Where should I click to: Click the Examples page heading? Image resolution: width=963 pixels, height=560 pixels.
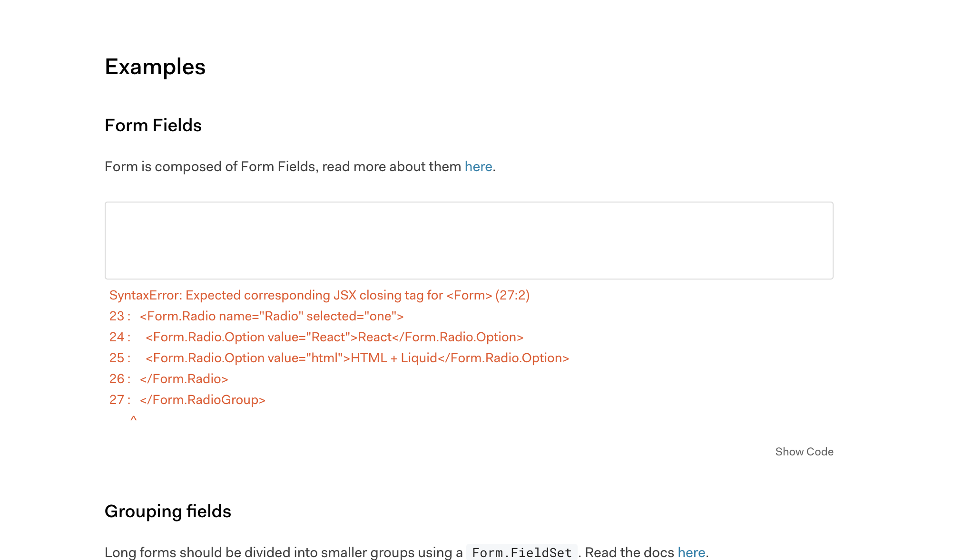pos(155,67)
